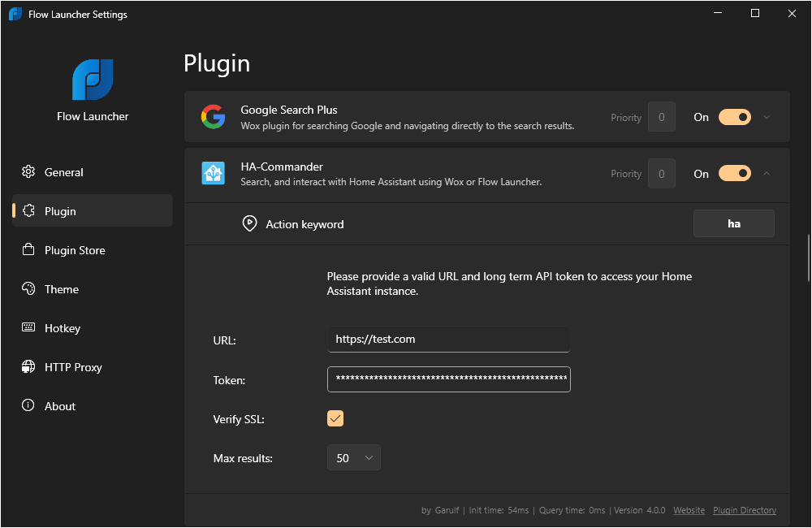The width and height of the screenshot is (812, 528).
Task: Click the Flow Launcher logo
Action: (x=92, y=80)
